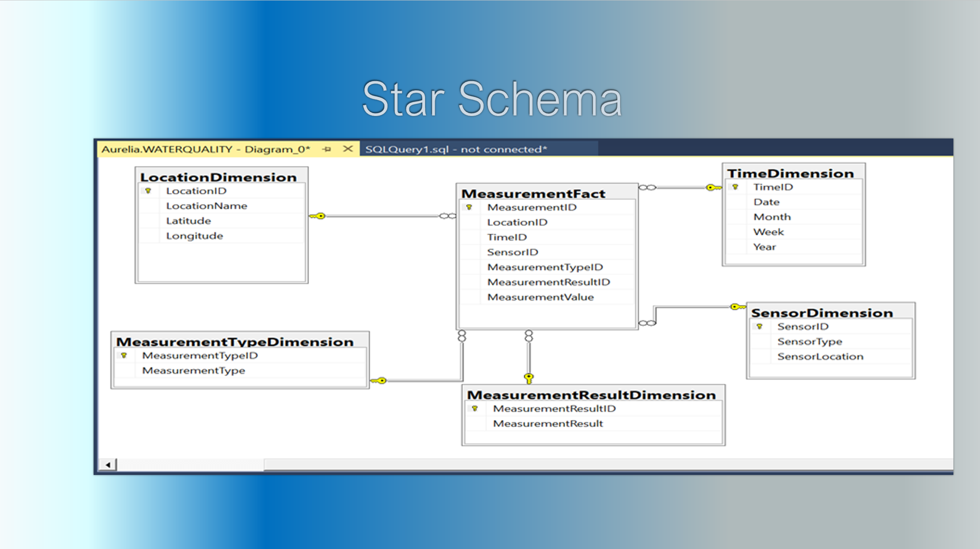
Task: Select SensorID column in MeasurementFact
Action: (547, 252)
